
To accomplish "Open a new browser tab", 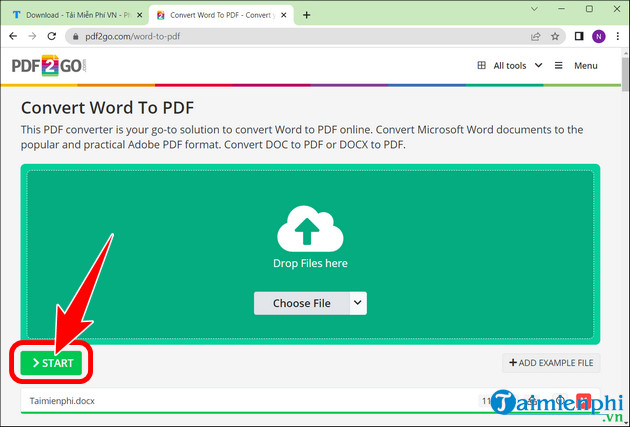I will pos(307,15).
